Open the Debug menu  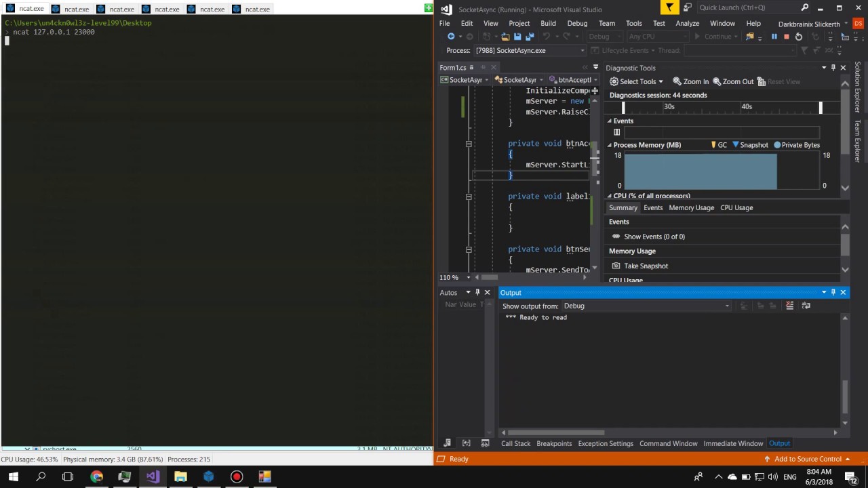577,23
